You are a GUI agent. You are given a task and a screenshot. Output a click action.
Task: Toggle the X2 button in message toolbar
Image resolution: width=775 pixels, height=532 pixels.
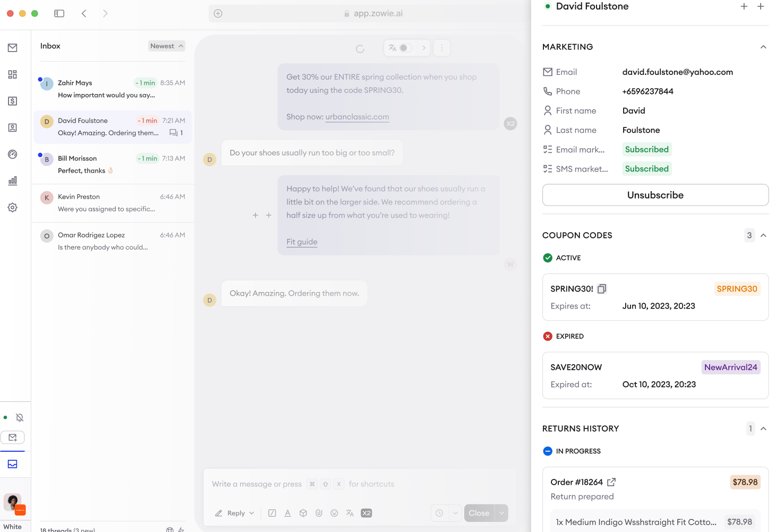pyautogui.click(x=367, y=513)
